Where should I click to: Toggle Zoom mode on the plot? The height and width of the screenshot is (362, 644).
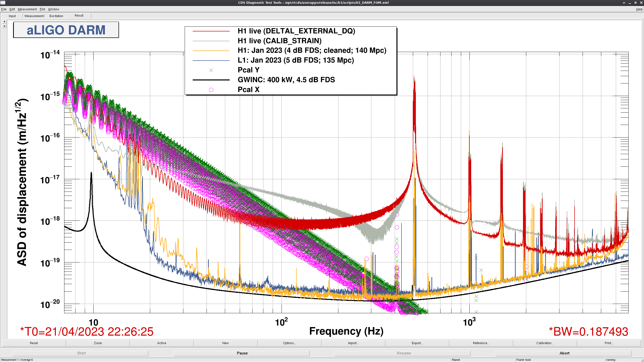coord(98,343)
